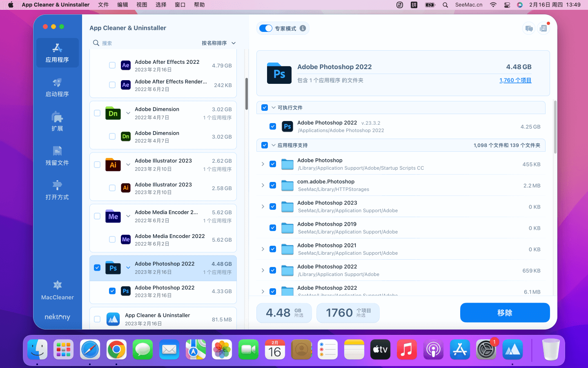
Task: Expand the Startup Scripts CC Adobe Photoshop folder
Action: point(263,164)
